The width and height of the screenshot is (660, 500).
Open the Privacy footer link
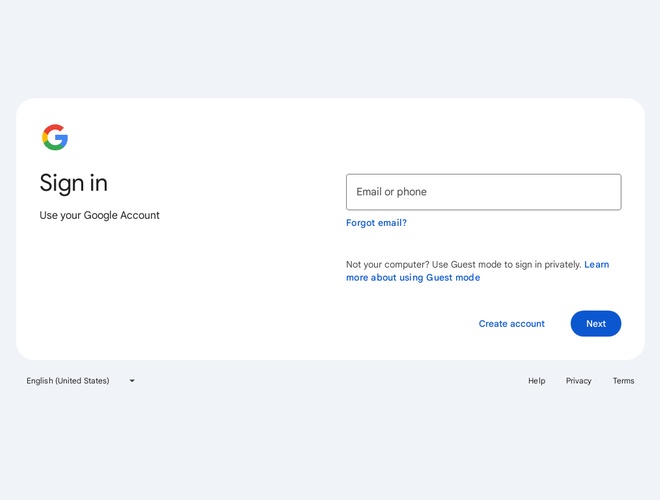[578, 381]
